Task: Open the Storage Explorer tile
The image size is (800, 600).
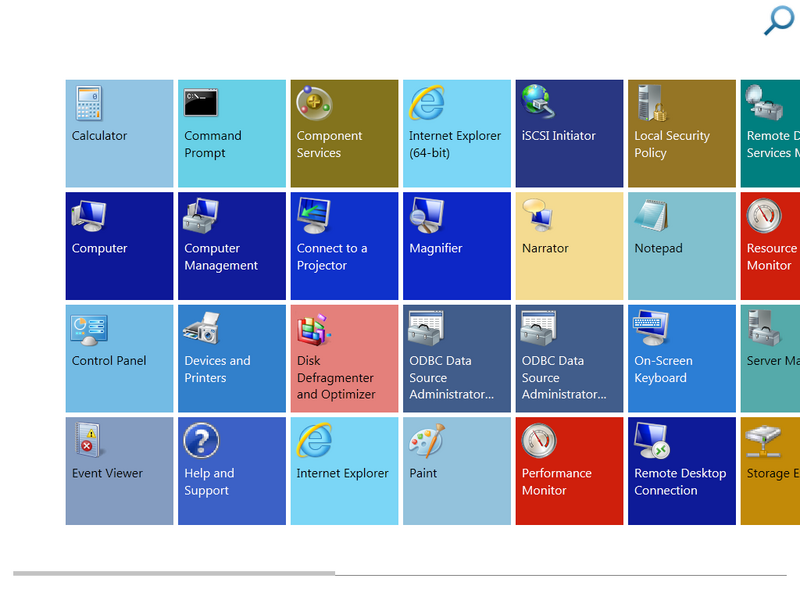Action: click(770, 471)
